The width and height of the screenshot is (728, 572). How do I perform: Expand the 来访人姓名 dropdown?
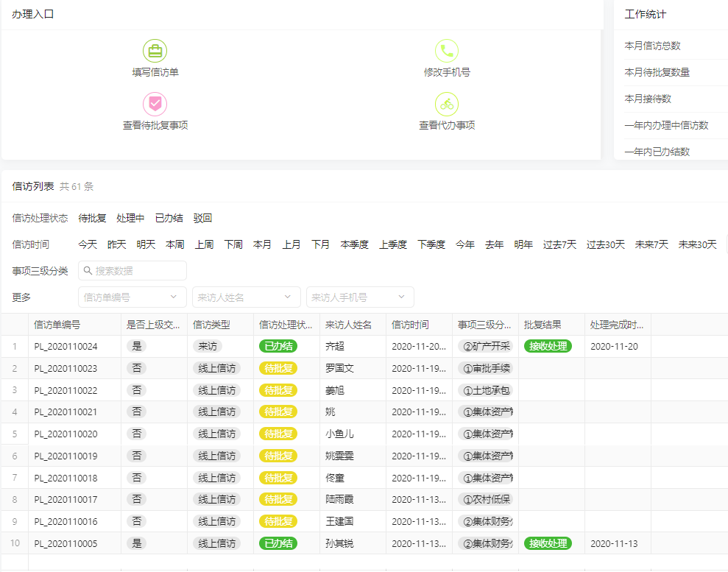[246, 297]
